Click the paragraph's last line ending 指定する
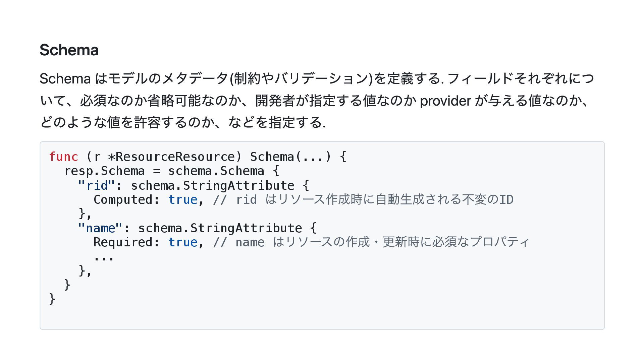The height and width of the screenshot is (362, 644). coord(183,122)
